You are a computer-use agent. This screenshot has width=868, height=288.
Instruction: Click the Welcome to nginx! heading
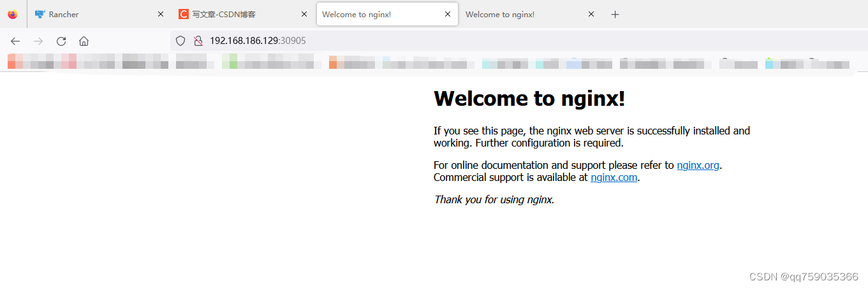529,98
